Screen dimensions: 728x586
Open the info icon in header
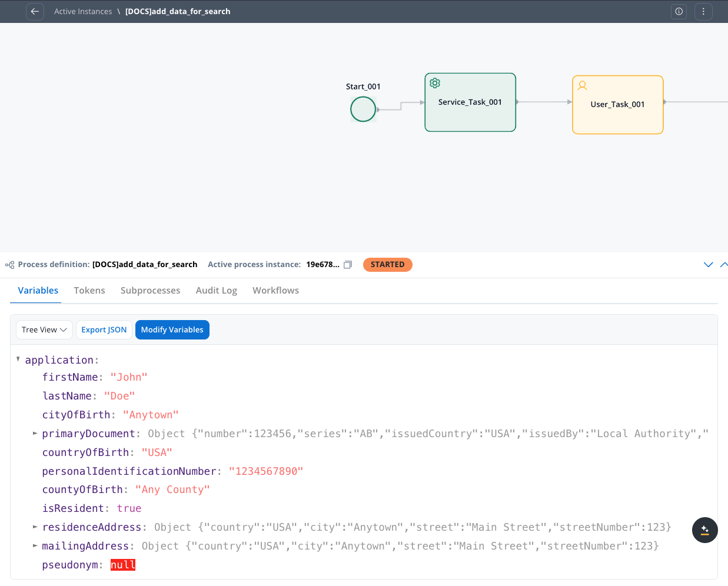pos(679,11)
